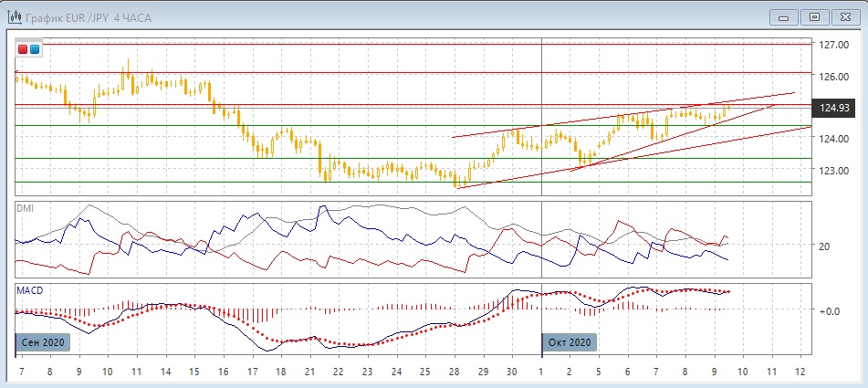Click date 12 on the time axis
868x388 pixels.
800,372
